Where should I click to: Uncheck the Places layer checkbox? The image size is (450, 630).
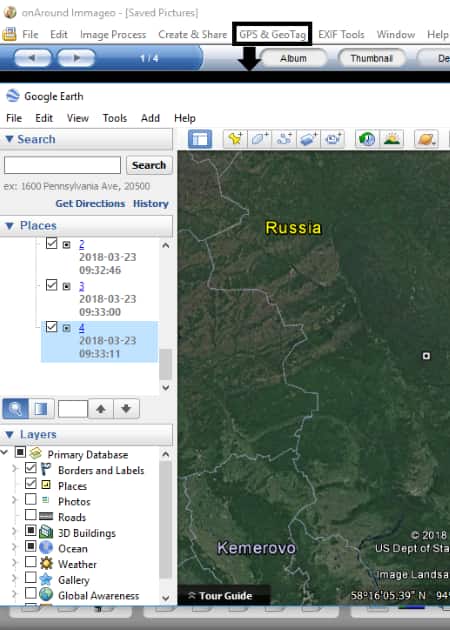(x=31, y=483)
